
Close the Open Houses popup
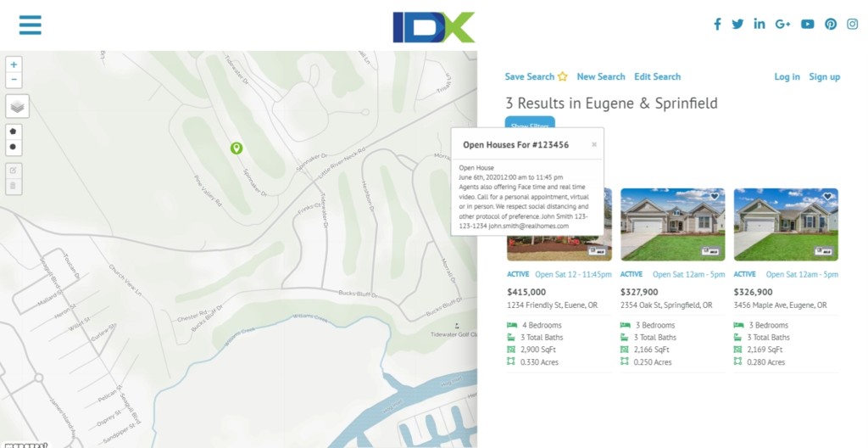594,144
